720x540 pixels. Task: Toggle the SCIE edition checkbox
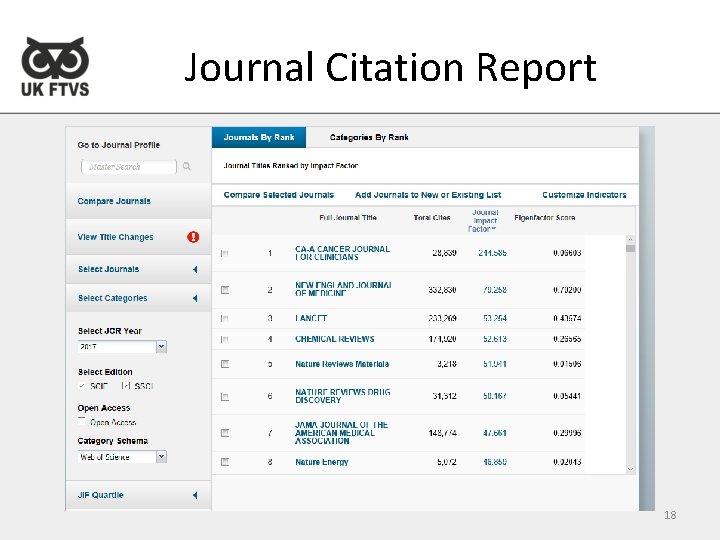pos(82,386)
